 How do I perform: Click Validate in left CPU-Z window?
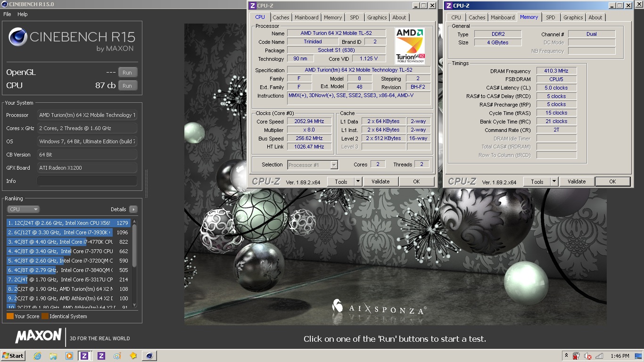click(380, 181)
